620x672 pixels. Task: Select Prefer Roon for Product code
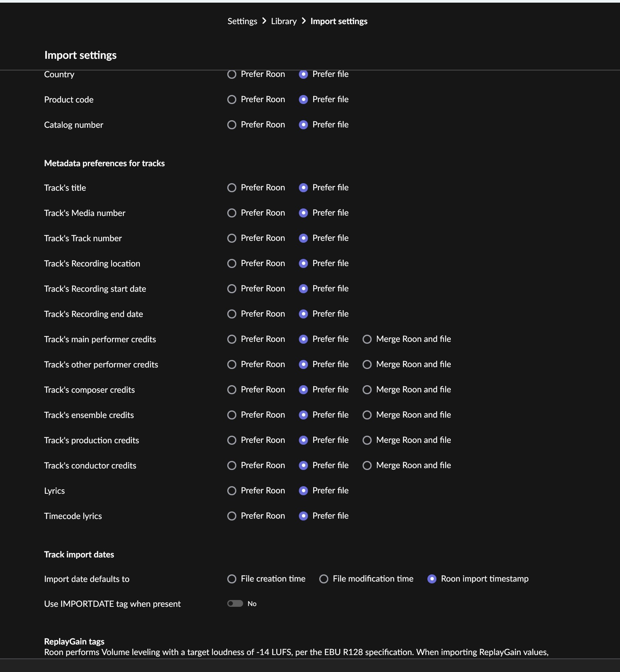click(231, 99)
